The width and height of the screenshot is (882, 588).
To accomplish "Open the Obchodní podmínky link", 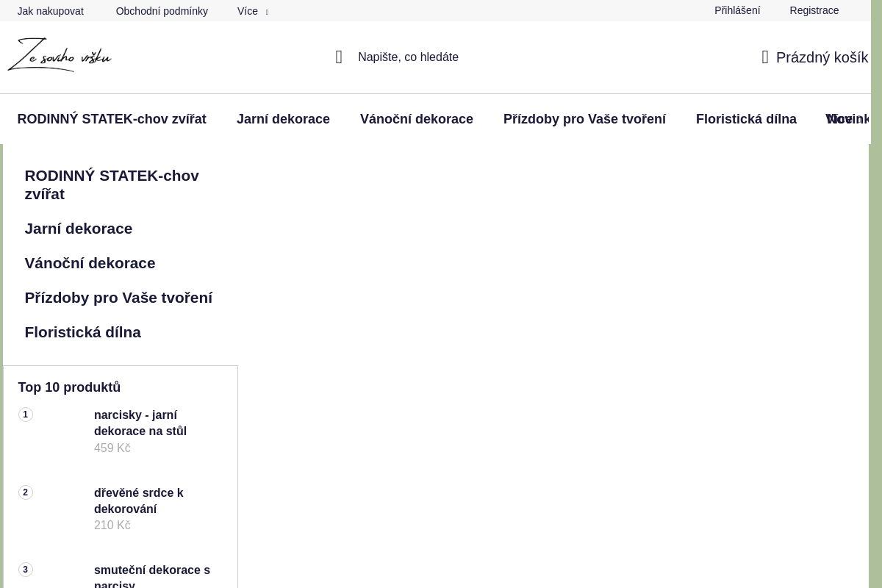I will click(x=162, y=11).
